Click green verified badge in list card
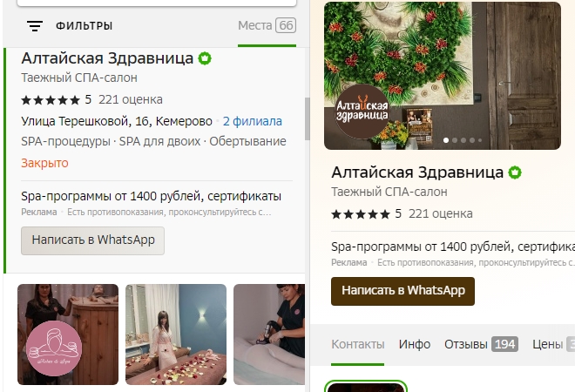 pyautogui.click(x=205, y=58)
